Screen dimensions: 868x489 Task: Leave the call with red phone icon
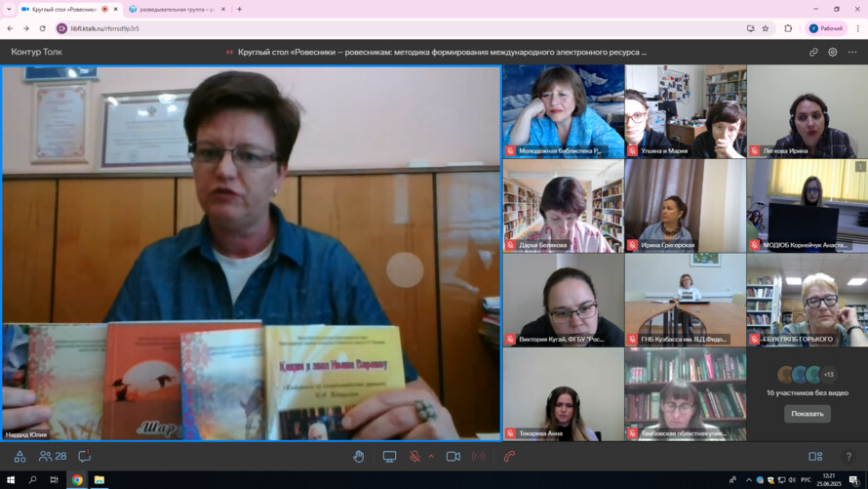(509, 456)
